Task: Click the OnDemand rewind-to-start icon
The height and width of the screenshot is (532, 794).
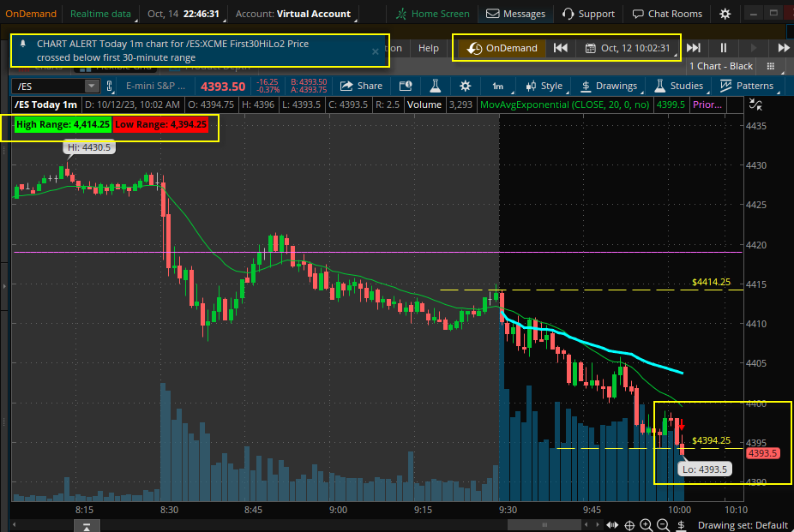Action: [561, 48]
